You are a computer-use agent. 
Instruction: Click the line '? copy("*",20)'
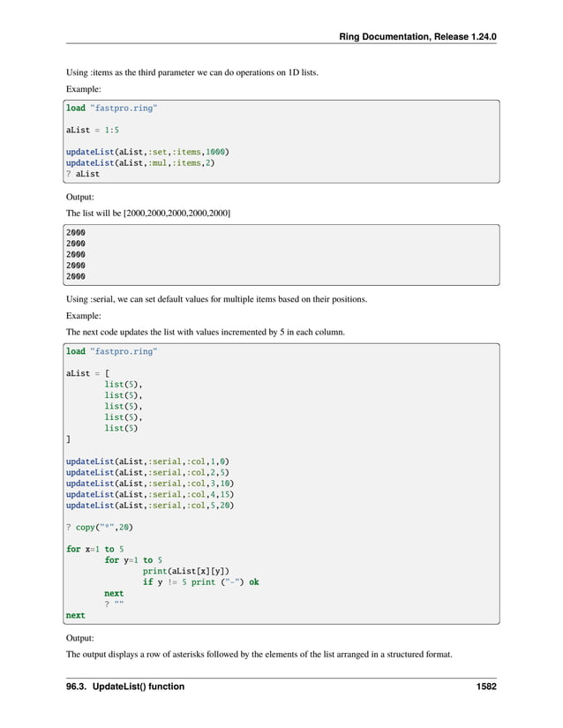point(100,528)
